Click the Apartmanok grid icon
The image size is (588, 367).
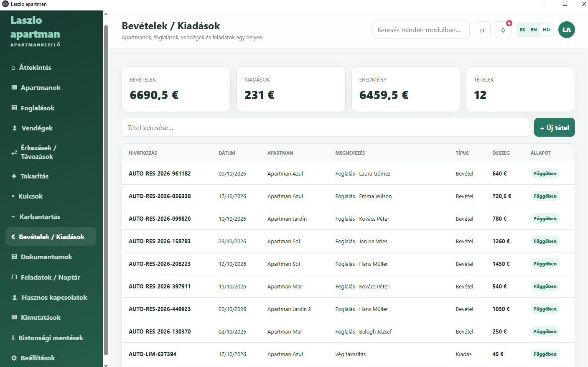point(14,88)
